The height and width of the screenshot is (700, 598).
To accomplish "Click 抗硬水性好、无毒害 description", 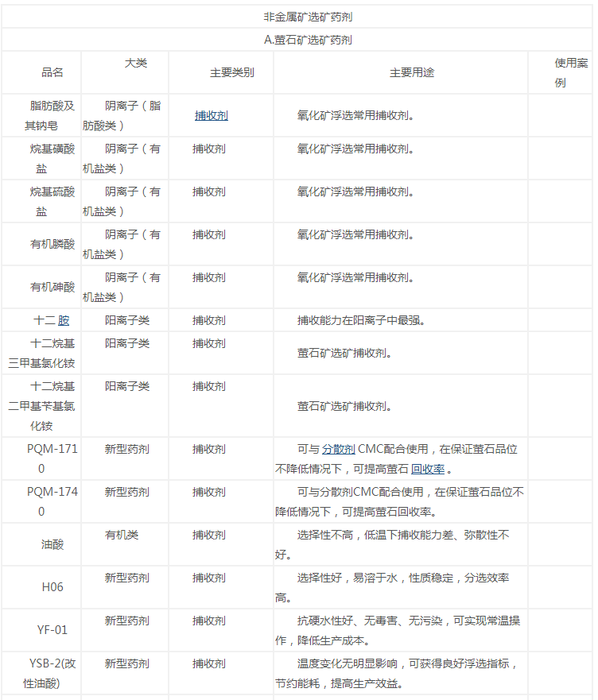I will (398, 630).
